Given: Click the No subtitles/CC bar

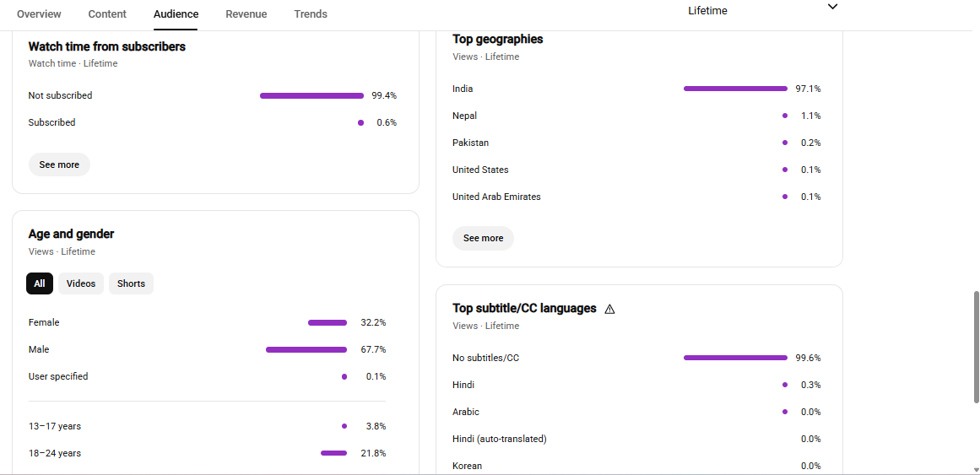Looking at the screenshot, I should click(x=735, y=358).
